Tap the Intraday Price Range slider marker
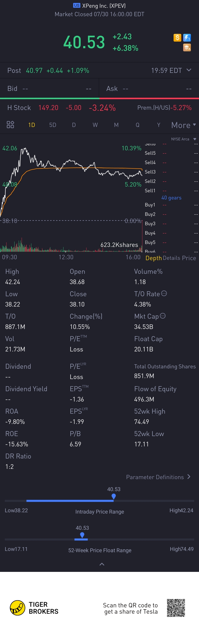Viewport: 199px width, 644px height. pyautogui.click(x=114, y=496)
